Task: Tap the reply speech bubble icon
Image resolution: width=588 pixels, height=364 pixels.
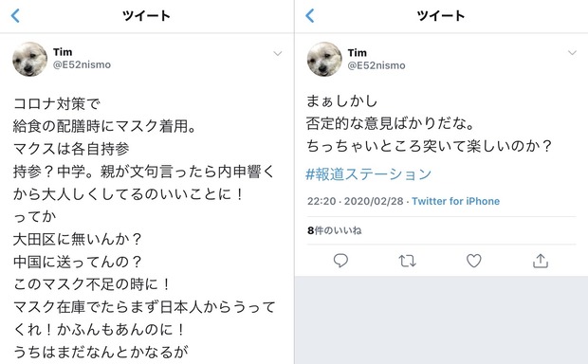Action: tap(340, 261)
